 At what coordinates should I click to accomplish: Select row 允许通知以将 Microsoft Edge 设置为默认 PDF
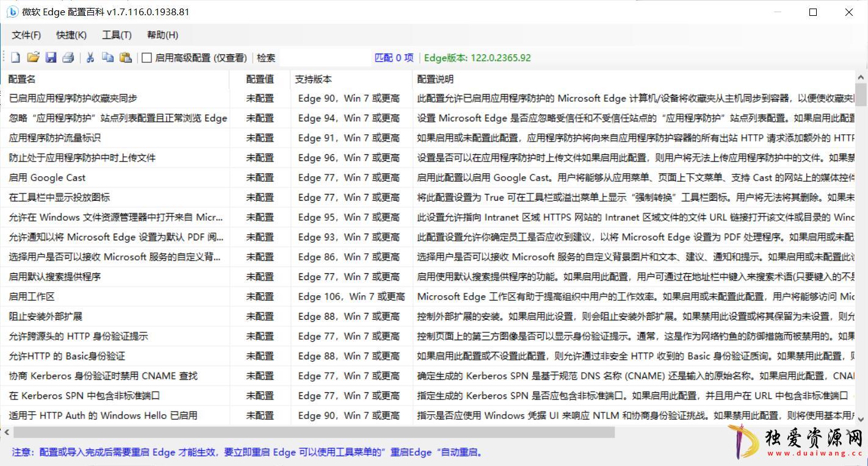[429, 237]
